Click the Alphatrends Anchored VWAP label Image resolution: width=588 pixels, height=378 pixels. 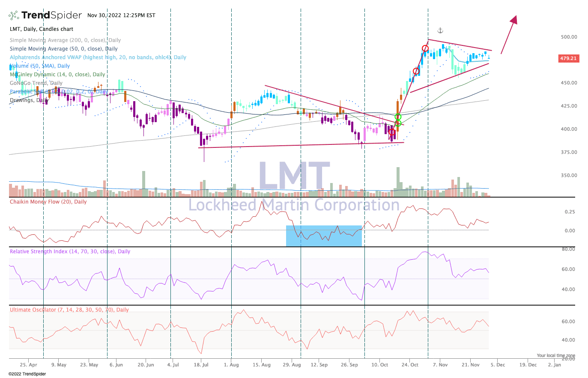click(98, 57)
